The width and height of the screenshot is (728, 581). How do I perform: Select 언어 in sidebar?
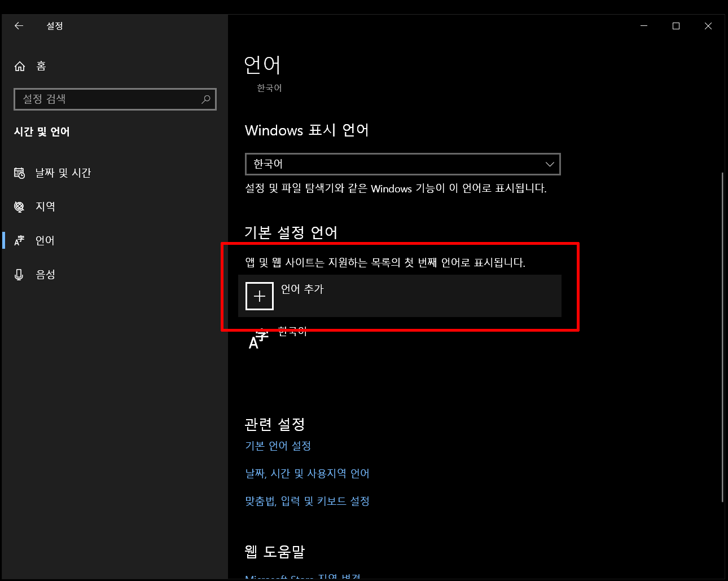(45, 241)
